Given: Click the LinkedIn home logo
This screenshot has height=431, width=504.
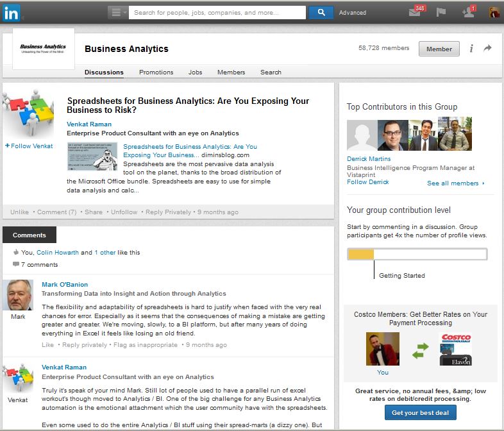Looking at the screenshot, I should tap(10, 12).
